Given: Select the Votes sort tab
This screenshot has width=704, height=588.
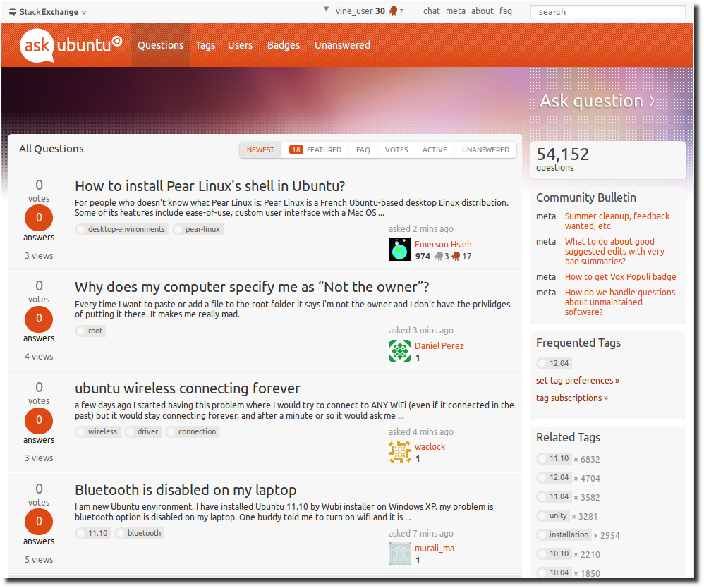Looking at the screenshot, I should point(396,150).
